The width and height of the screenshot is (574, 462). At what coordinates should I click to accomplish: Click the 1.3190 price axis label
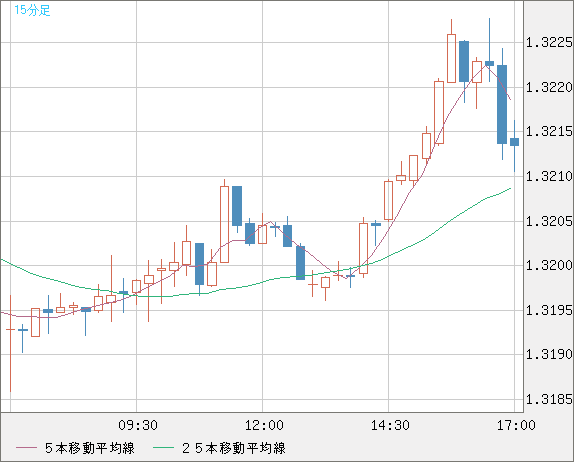(x=549, y=354)
